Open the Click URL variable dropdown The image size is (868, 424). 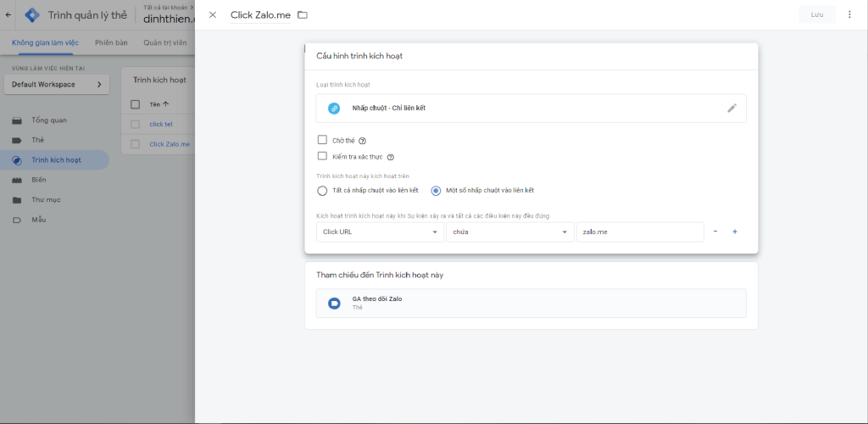[x=380, y=232]
